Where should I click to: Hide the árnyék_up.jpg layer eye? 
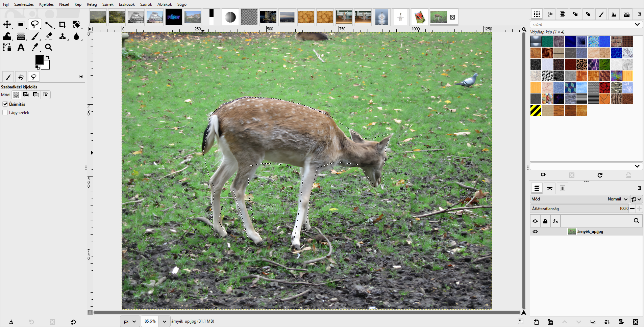tap(535, 231)
